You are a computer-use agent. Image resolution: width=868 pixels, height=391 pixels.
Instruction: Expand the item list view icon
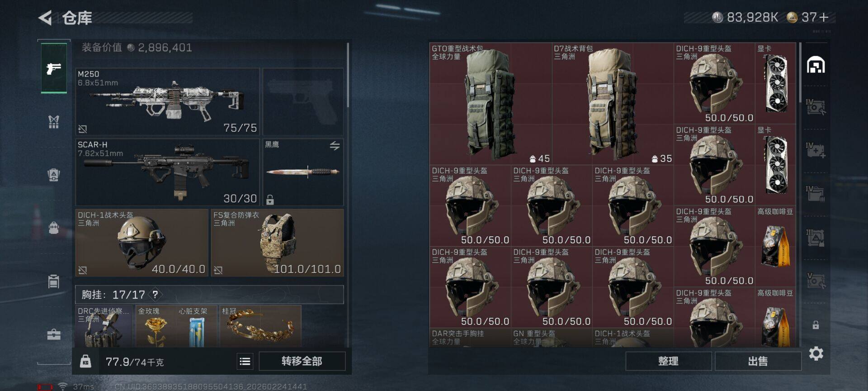click(245, 361)
